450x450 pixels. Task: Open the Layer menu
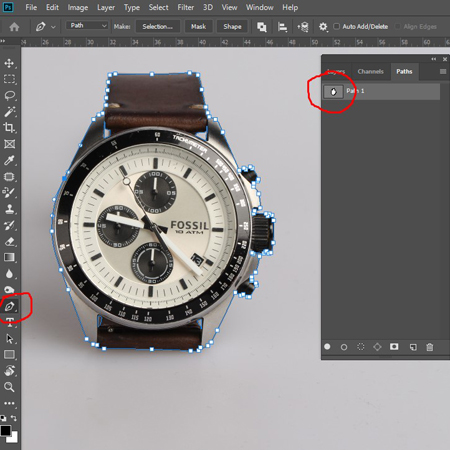106,7
